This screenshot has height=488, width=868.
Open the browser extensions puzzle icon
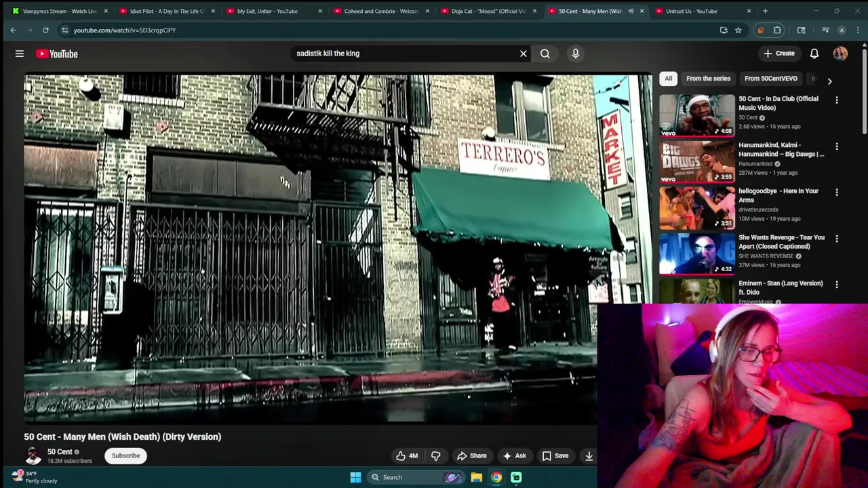coord(777,30)
